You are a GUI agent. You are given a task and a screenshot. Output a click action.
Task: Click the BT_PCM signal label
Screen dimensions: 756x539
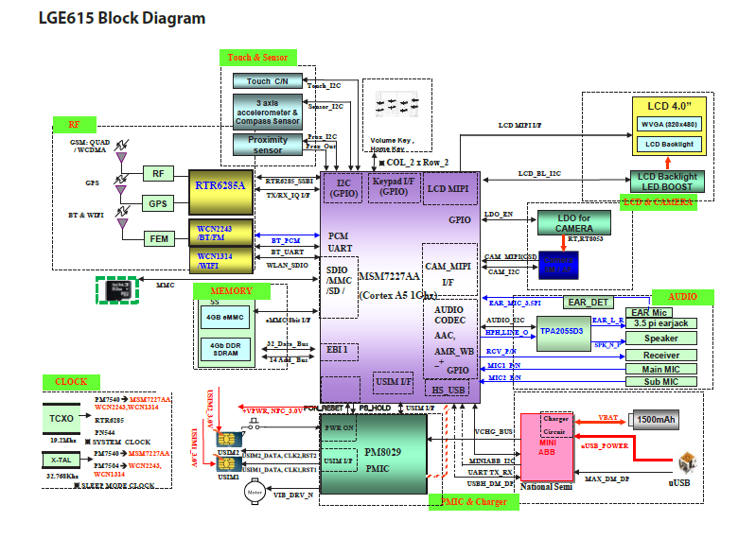(286, 240)
